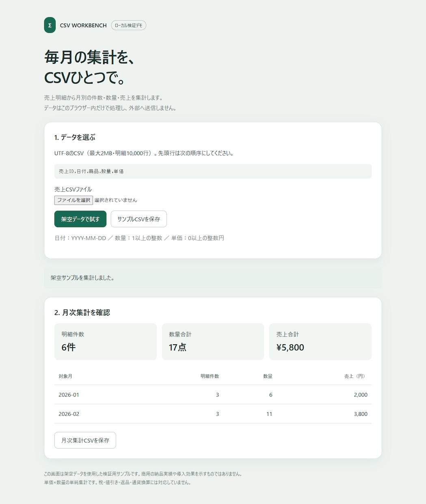Viewport: 426px width, 504px height.
Task: Click サンプルCSVを保存 button
Action: [x=139, y=219]
